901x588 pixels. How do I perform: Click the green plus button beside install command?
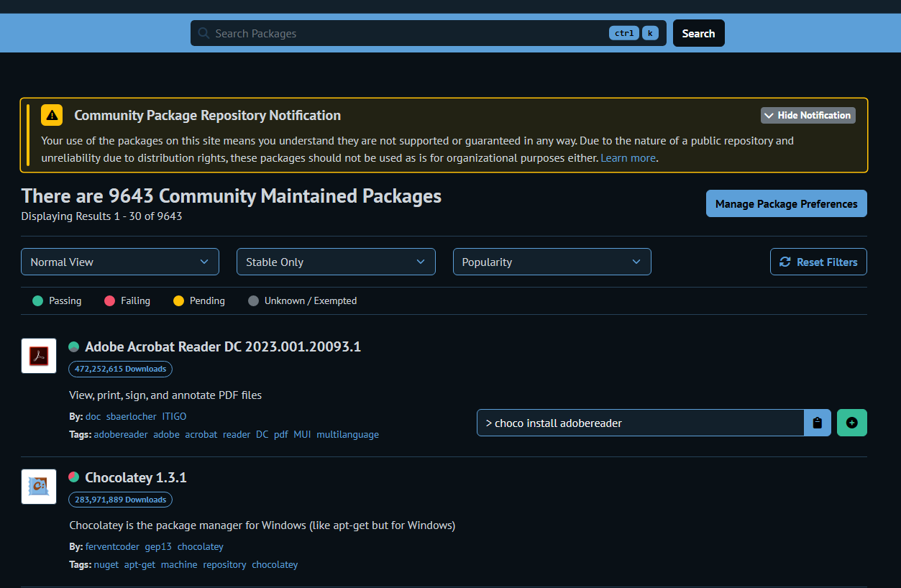(x=851, y=423)
